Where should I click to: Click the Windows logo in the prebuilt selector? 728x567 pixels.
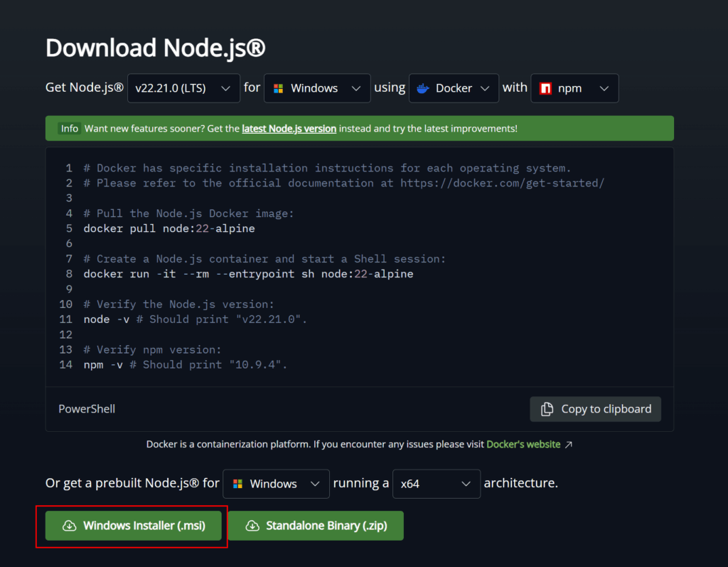pos(237,484)
